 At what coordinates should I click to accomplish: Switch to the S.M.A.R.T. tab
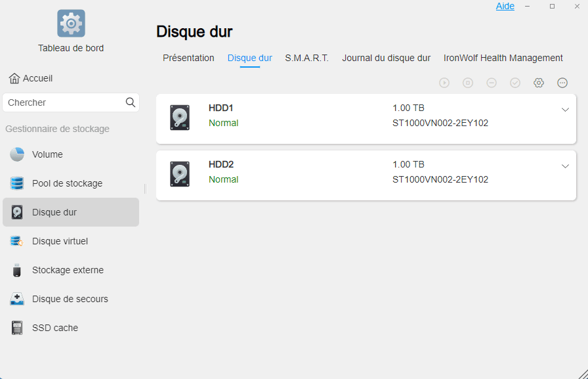click(306, 58)
